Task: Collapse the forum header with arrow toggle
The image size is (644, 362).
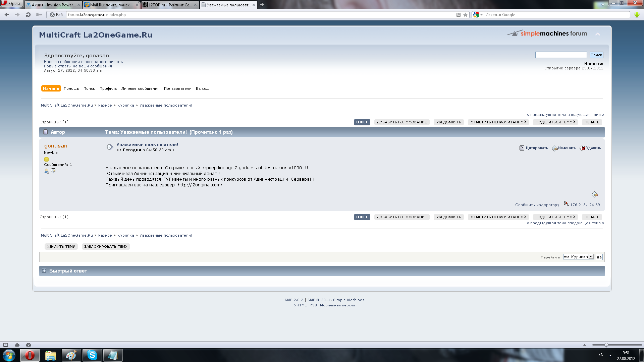Action: click(x=598, y=34)
